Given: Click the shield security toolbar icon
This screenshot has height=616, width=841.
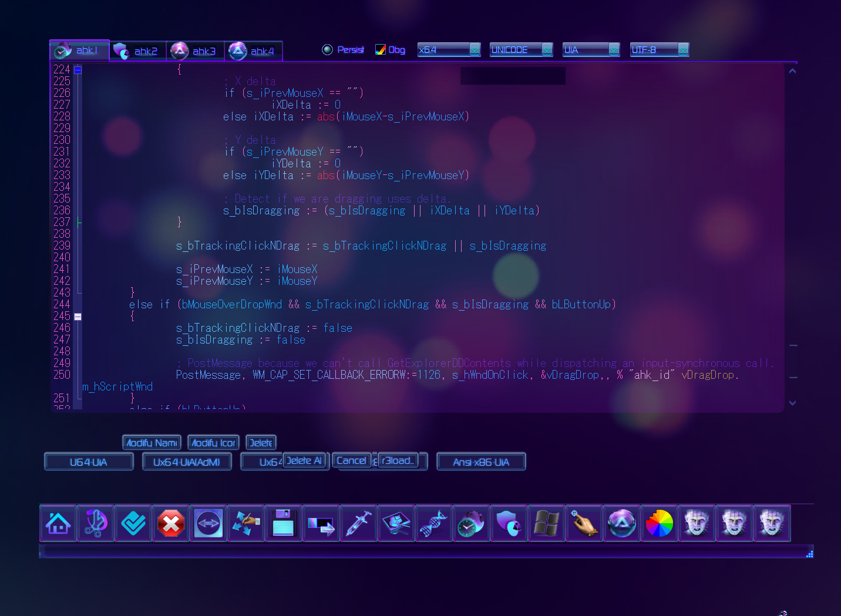Looking at the screenshot, I should tap(509, 523).
